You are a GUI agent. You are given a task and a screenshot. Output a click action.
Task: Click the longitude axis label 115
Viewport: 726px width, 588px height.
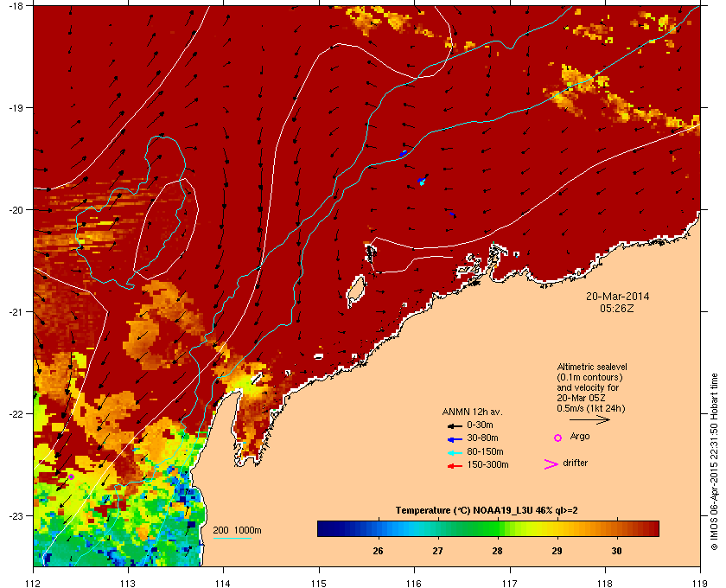point(319,584)
